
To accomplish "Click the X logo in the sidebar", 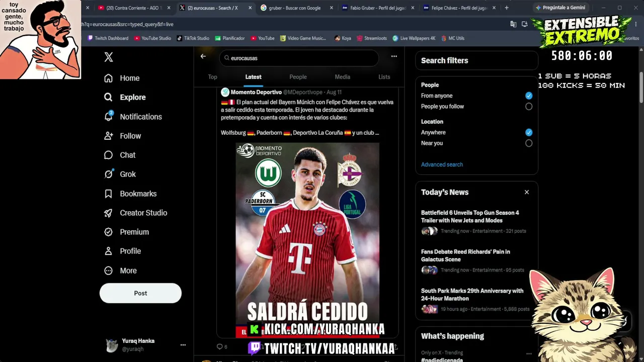I will (109, 57).
